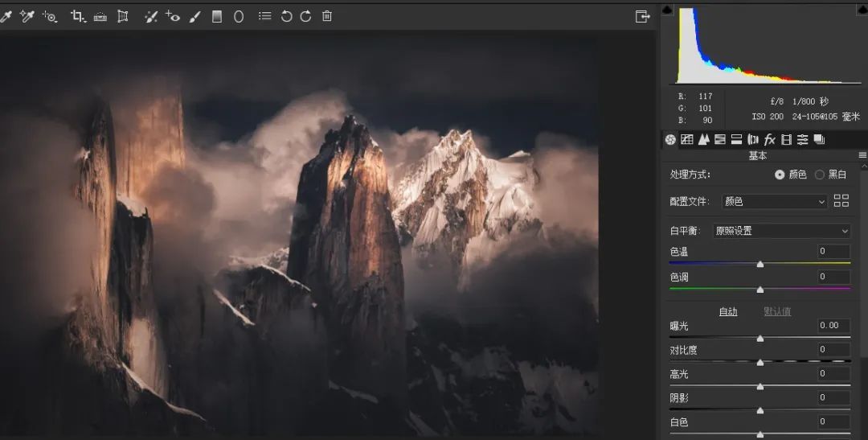This screenshot has height=440, width=868.
Task: Switch to the Lens Corrections panel tab
Action: coord(753,140)
